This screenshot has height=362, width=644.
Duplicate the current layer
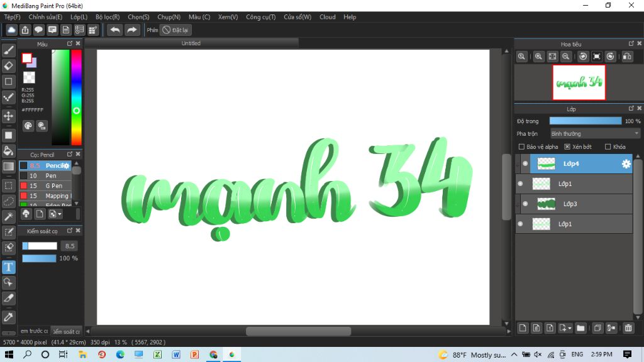[x=597, y=328]
